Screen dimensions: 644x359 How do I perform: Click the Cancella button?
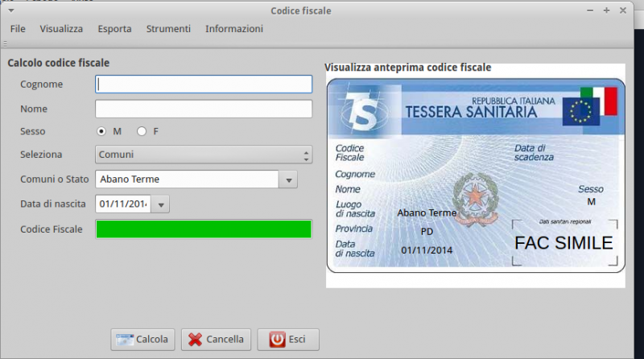pyautogui.click(x=216, y=340)
